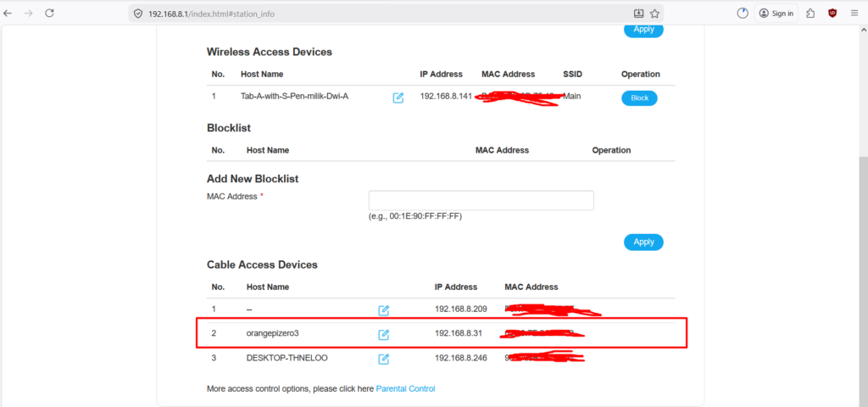Viewport: 868px width, 407px height.
Task: Click the Apply button at page top
Action: pos(643,30)
